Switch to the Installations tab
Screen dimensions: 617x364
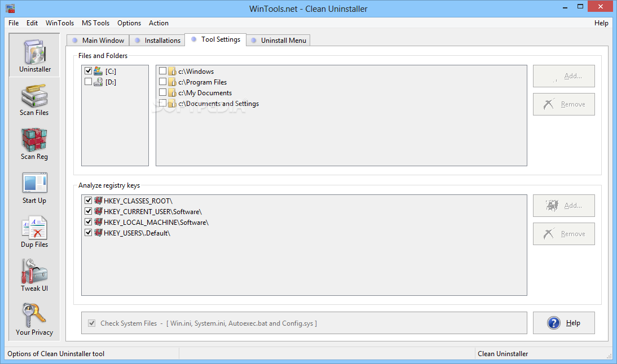click(x=157, y=40)
